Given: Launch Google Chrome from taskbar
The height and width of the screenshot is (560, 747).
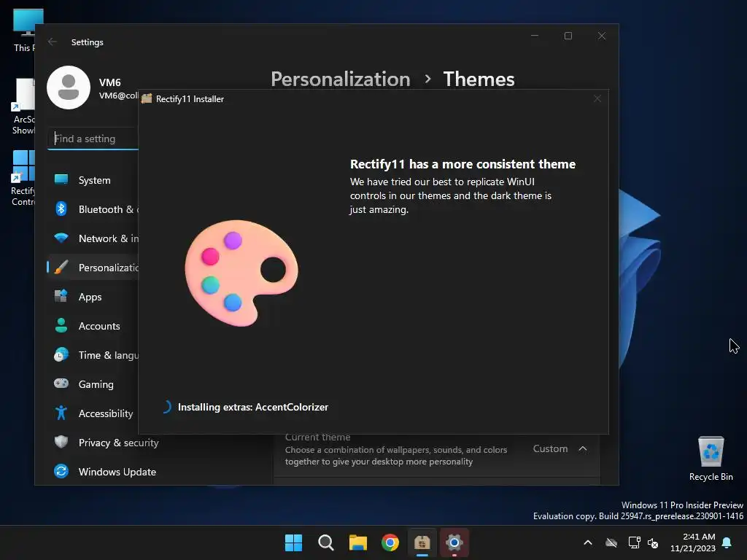Looking at the screenshot, I should click(x=390, y=542).
